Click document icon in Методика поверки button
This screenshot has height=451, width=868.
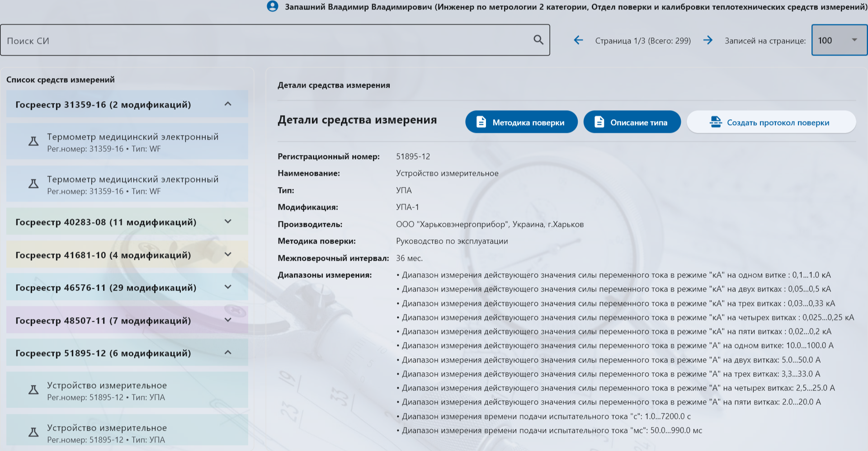[481, 122]
